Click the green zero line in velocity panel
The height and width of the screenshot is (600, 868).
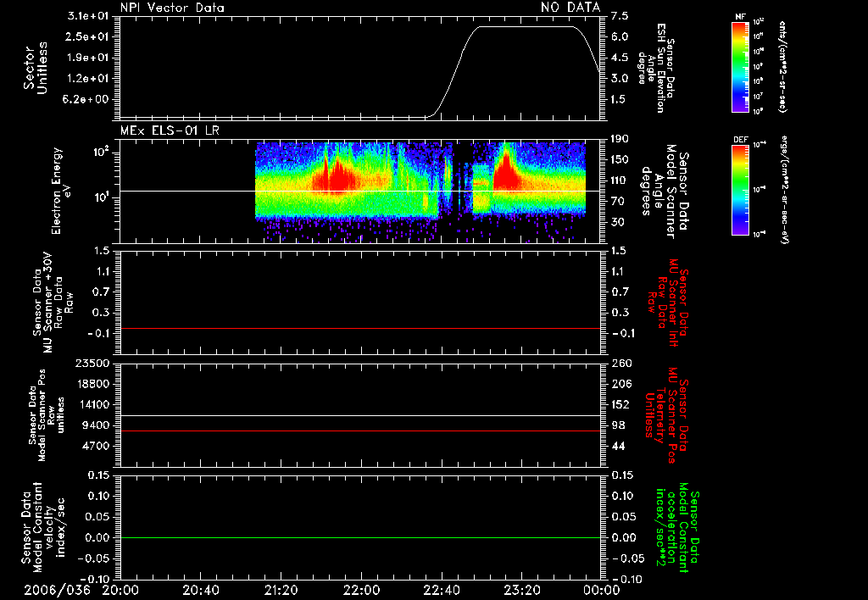(x=359, y=537)
